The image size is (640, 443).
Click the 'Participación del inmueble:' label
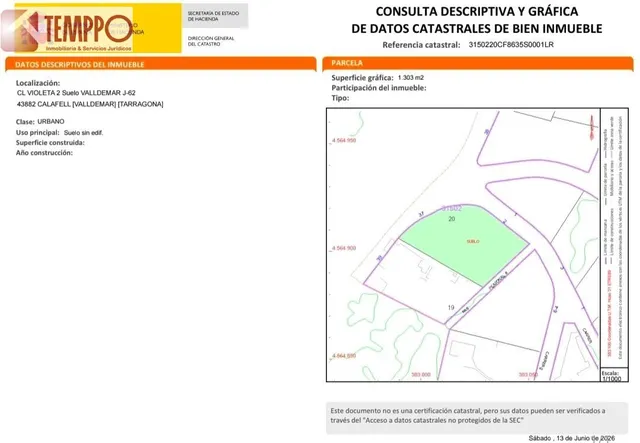point(379,88)
